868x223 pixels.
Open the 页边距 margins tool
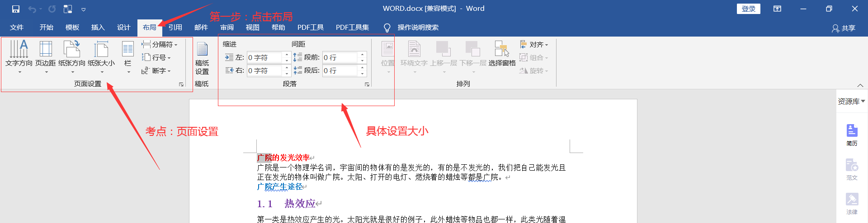coord(46,56)
